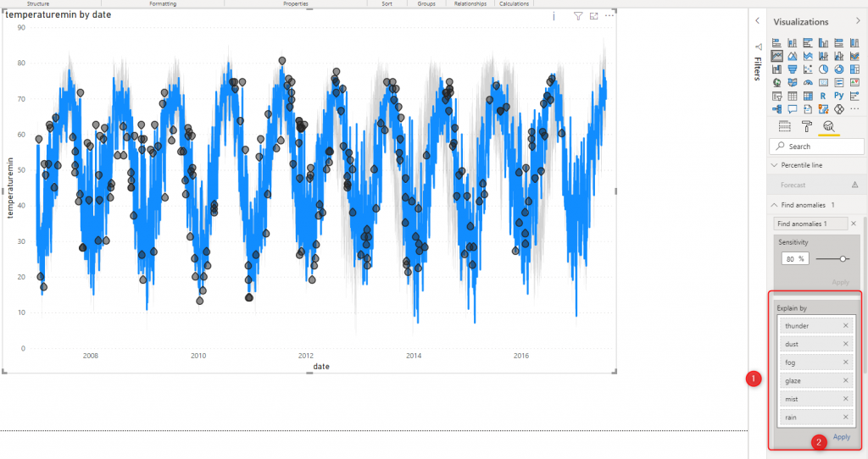Image resolution: width=868 pixels, height=459 pixels.
Task: Pick the R script visual icon
Action: tap(823, 96)
